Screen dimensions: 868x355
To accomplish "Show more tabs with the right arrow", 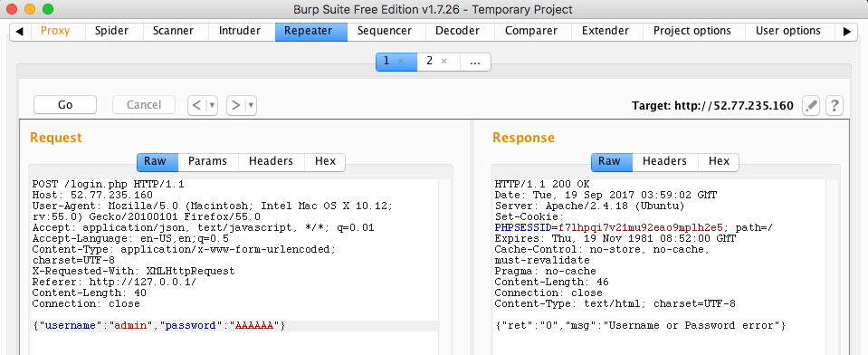I will pos(847,31).
